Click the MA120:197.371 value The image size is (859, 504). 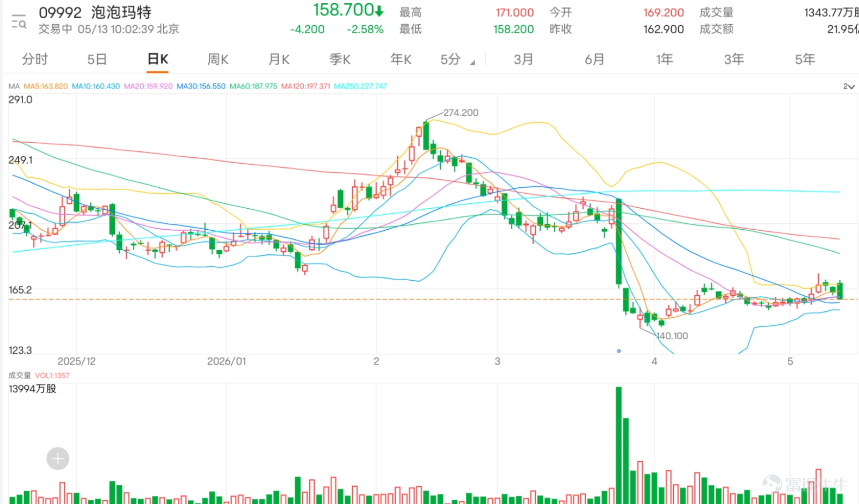pos(305,86)
